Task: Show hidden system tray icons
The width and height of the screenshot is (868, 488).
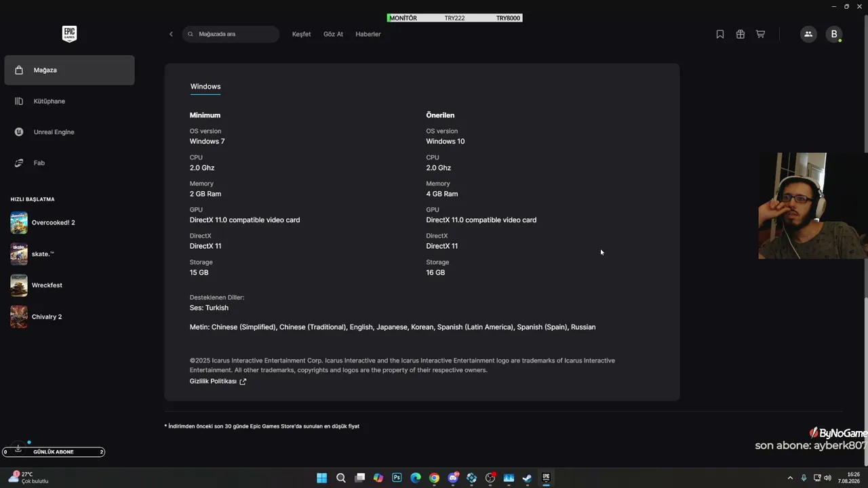Action: point(790,478)
